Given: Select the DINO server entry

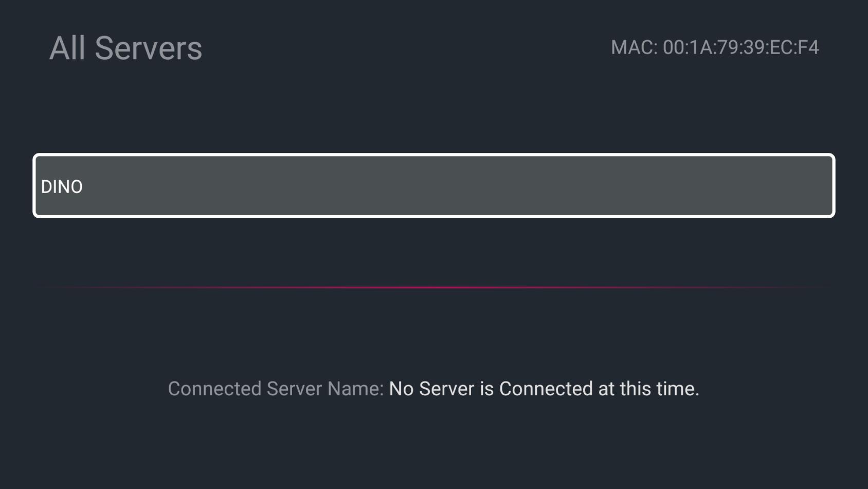Looking at the screenshot, I should (433, 186).
